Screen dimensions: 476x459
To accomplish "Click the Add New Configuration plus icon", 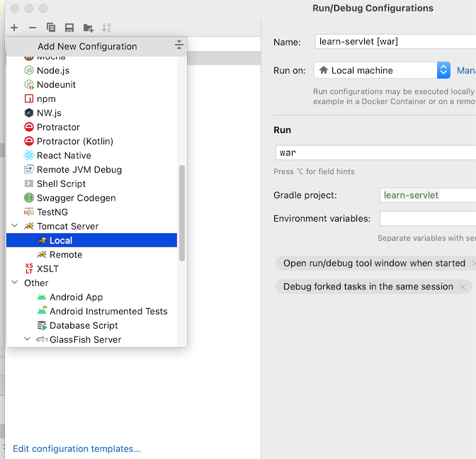I will coord(14,28).
